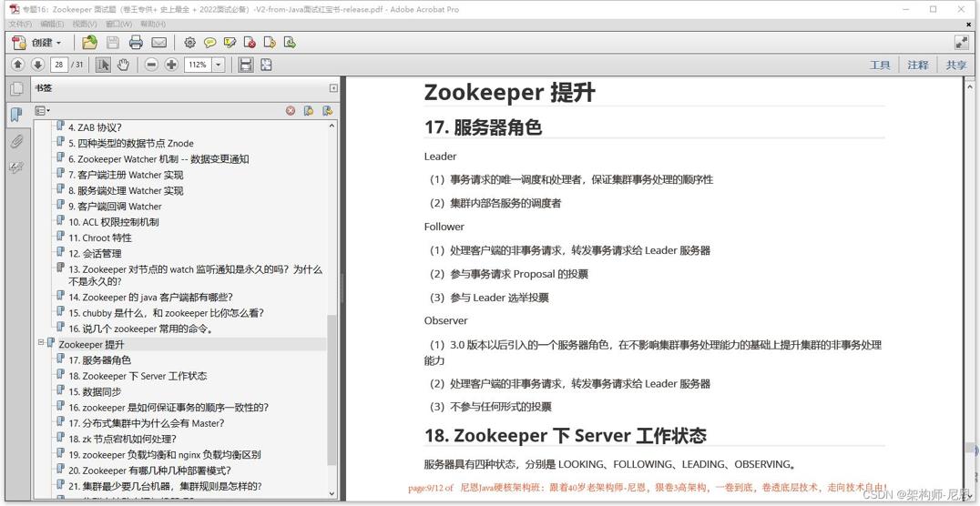This screenshot has width=980, height=506.
Task: Open the 工具 tools pane
Action: pyautogui.click(x=880, y=65)
